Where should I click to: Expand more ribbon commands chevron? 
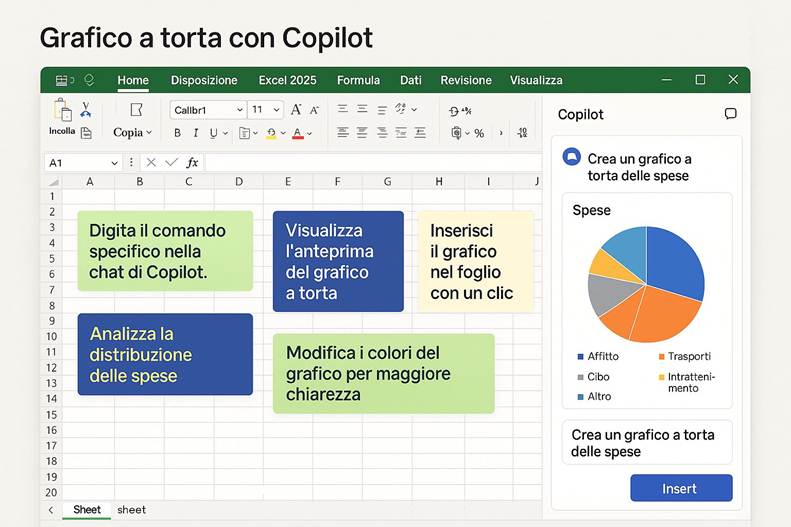[x=501, y=133]
